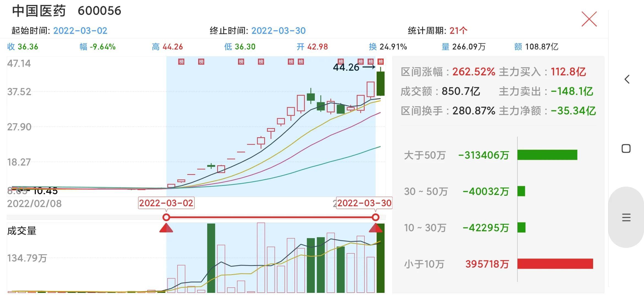Click the turnover amount 850.7亿
The image size is (644, 297).
[461, 91]
